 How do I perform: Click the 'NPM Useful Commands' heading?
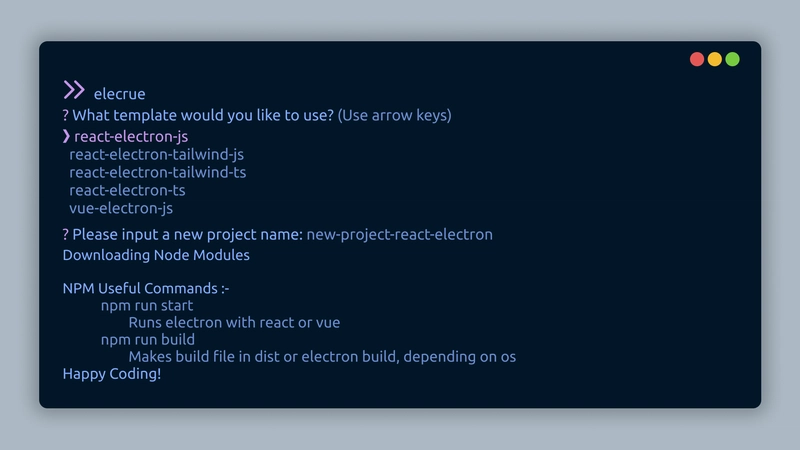click(x=146, y=288)
